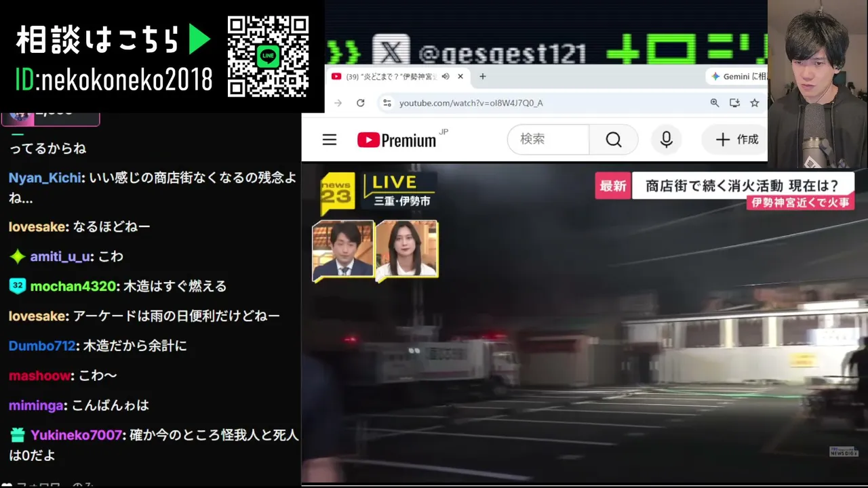Open a new browser tab

pyautogui.click(x=483, y=77)
